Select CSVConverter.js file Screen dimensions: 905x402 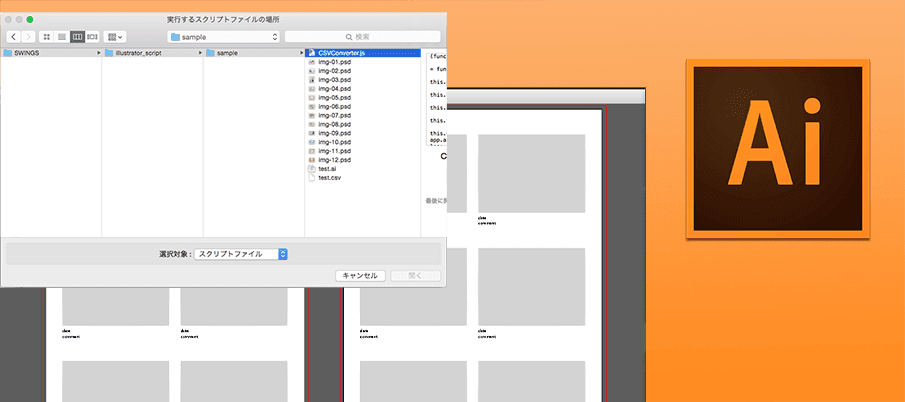pyautogui.click(x=362, y=53)
